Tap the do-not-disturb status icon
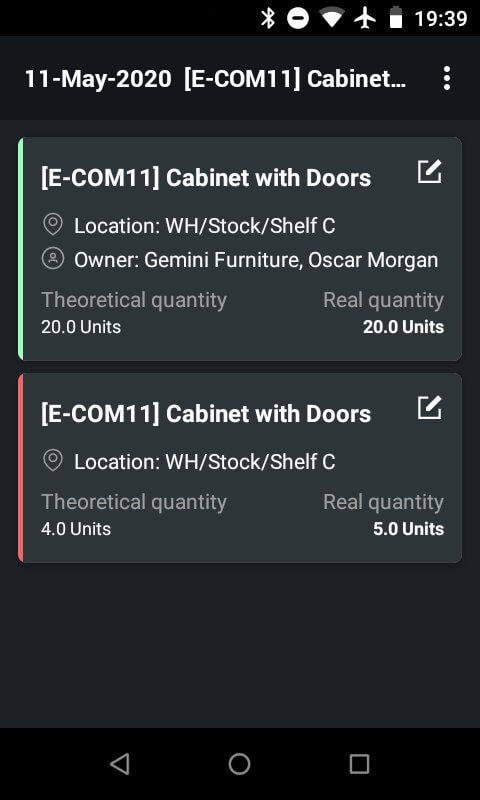Screen dimensions: 480x800 click(x=297, y=19)
